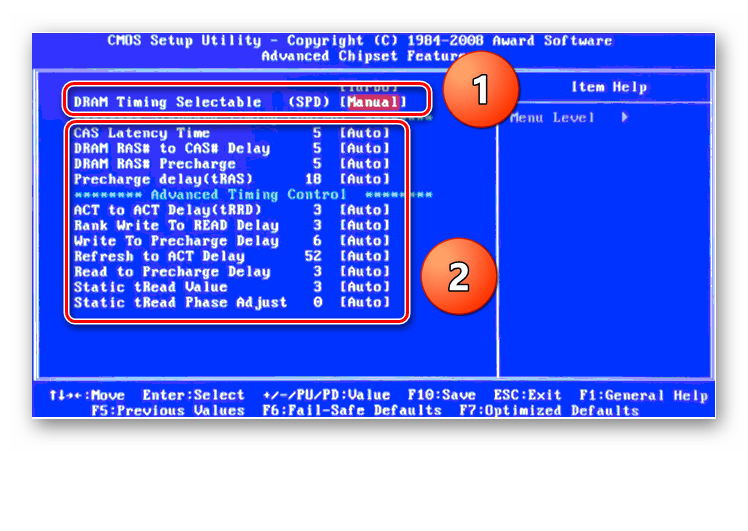Open Read to Precharge Delay Auto option
Viewport: 748px width, 531px height.
click(364, 271)
